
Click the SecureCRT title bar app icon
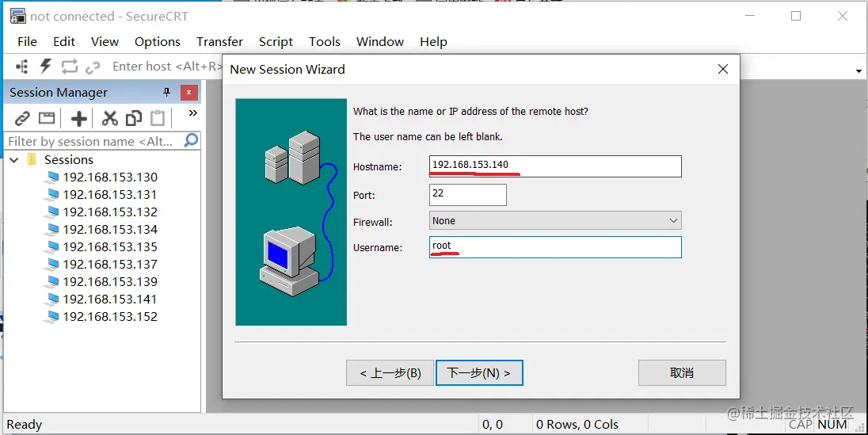click(x=18, y=16)
